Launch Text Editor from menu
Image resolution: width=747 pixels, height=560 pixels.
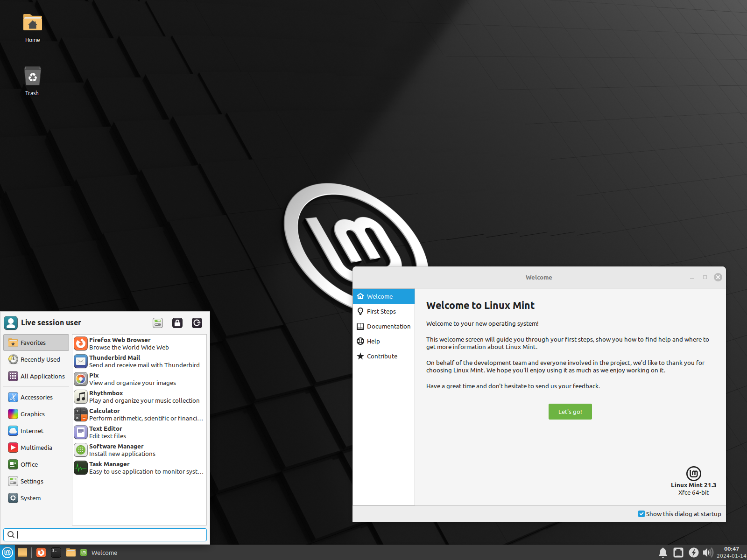click(x=139, y=432)
